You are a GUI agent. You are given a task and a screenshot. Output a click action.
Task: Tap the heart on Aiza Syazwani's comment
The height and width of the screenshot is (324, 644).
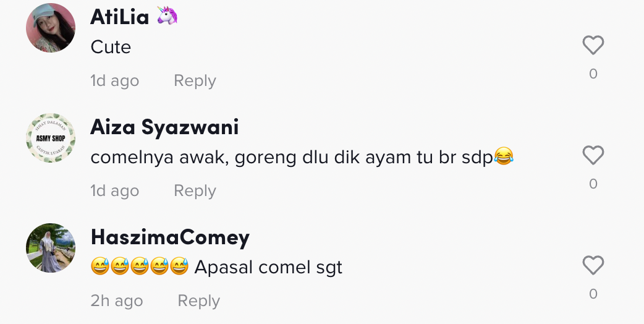click(593, 155)
